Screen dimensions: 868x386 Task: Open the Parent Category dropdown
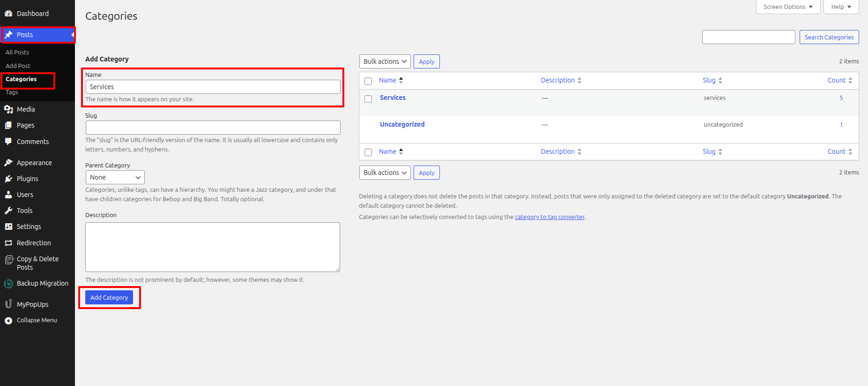(x=115, y=177)
